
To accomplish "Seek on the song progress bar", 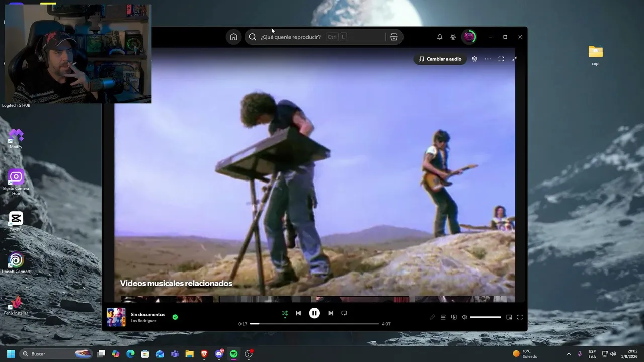I will point(314,324).
